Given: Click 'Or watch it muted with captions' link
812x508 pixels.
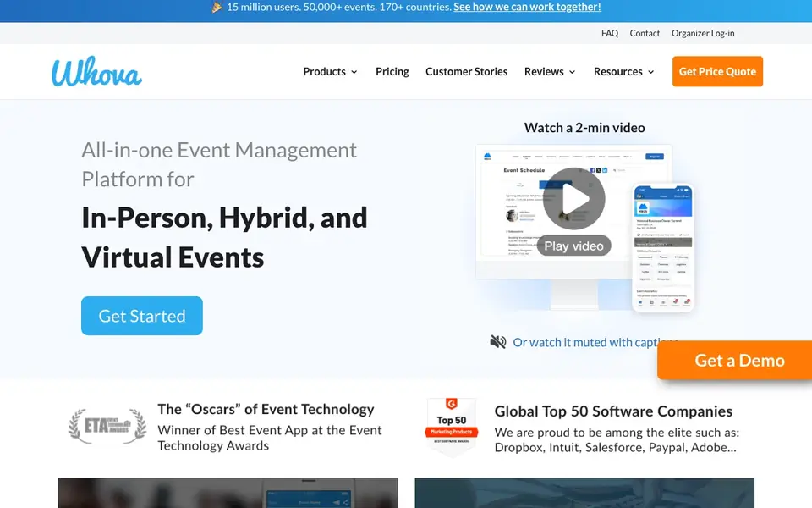Looking at the screenshot, I should click(x=595, y=342).
